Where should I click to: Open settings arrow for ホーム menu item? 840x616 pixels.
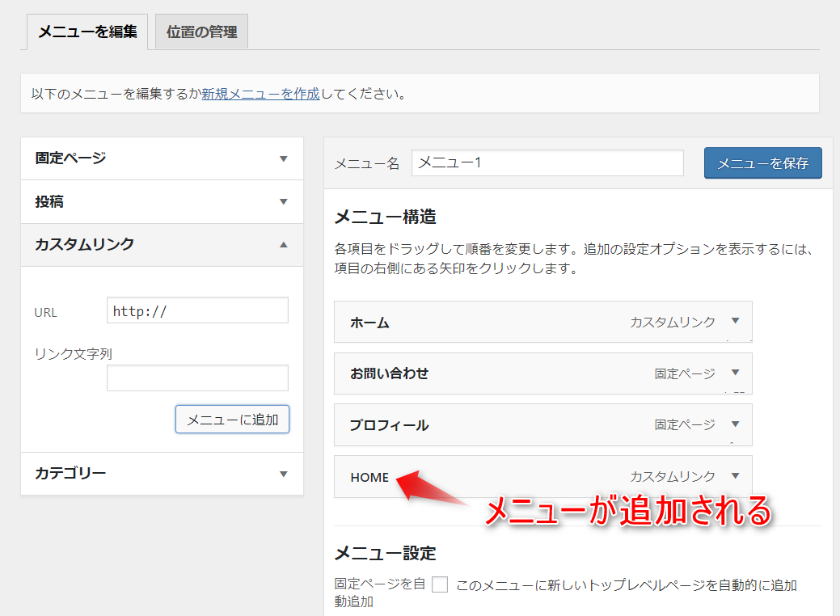[735, 322]
